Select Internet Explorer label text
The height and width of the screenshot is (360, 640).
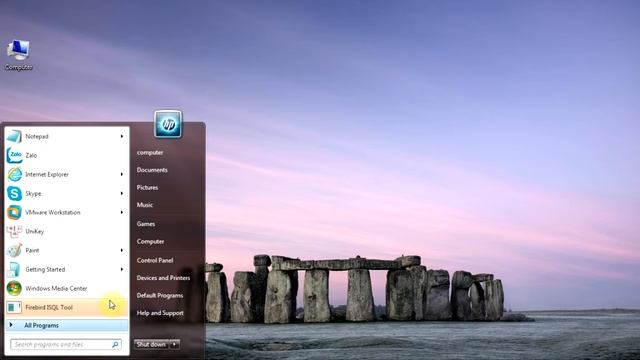click(47, 174)
